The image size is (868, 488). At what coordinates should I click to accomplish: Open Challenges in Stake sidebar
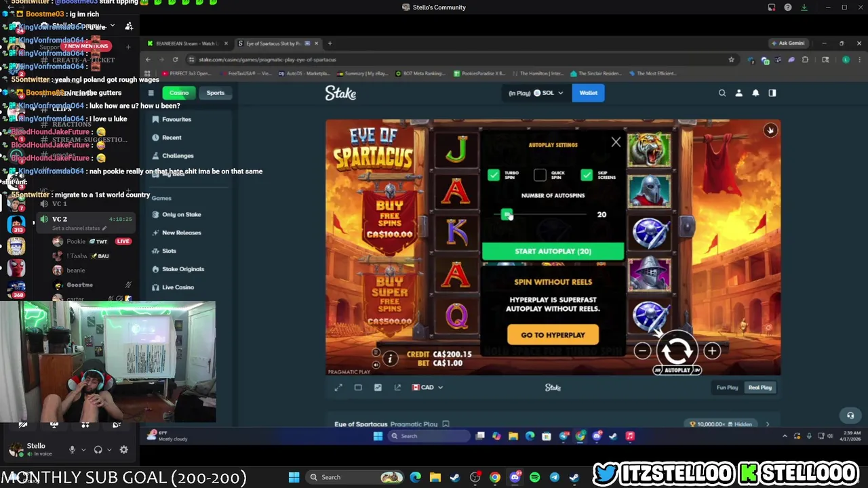coord(178,156)
